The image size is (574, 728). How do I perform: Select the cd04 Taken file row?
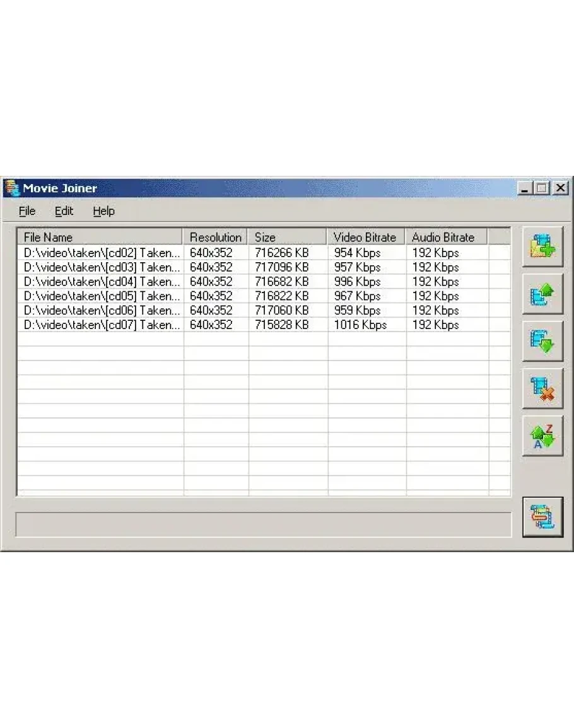pyautogui.click(x=101, y=282)
